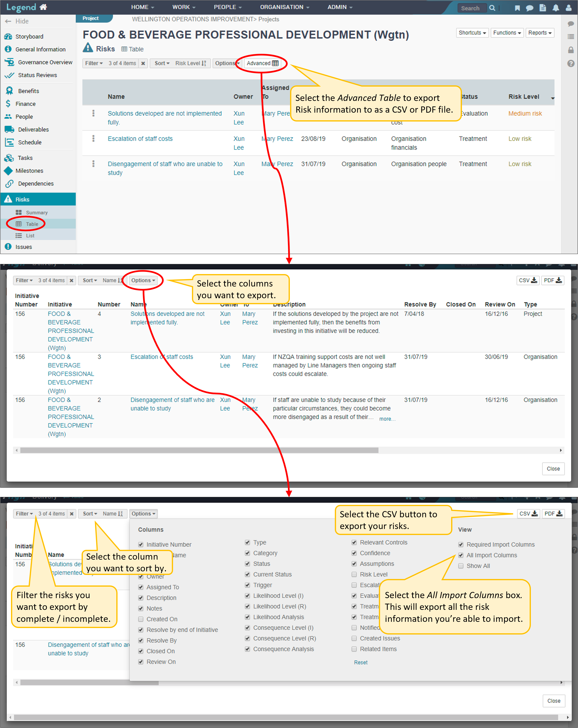Open the Reports dropdown

[540, 33]
